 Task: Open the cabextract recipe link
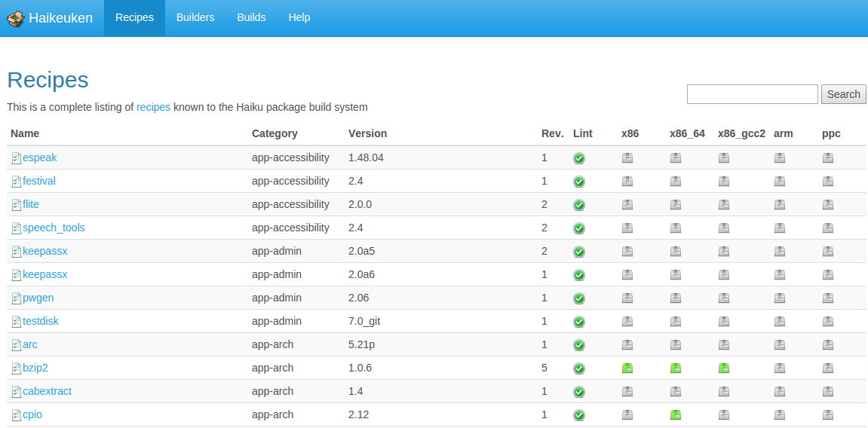pyautogui.click(x=47, y=391)
